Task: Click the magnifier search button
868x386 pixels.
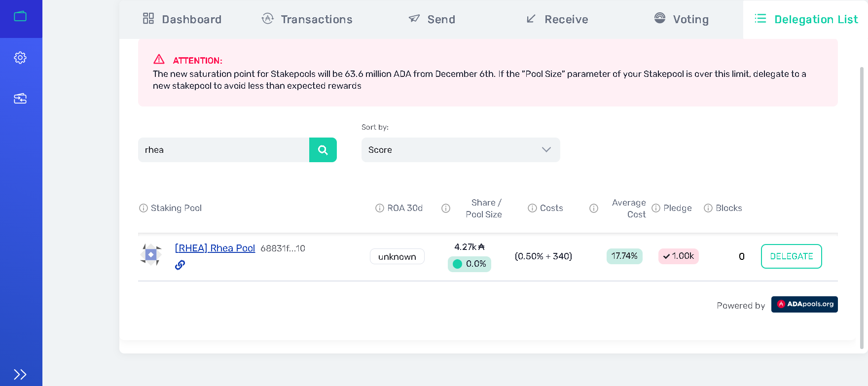Action: pos(323,150)
